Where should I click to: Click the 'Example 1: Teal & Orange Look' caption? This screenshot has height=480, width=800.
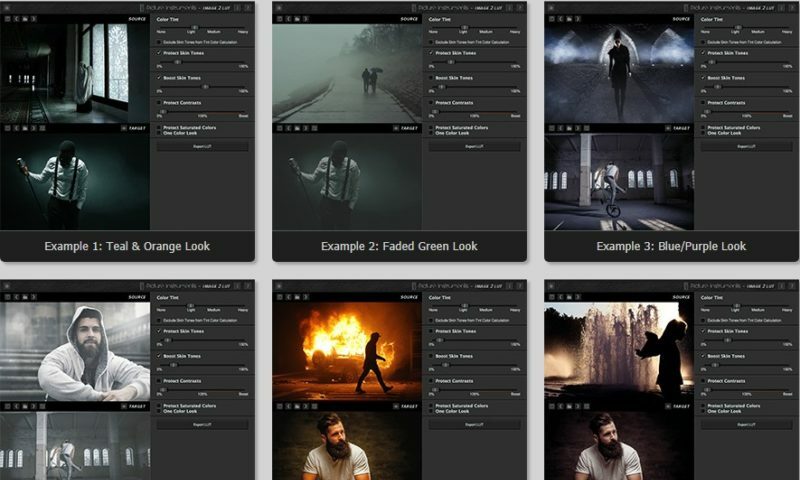(x=127, y=246)
